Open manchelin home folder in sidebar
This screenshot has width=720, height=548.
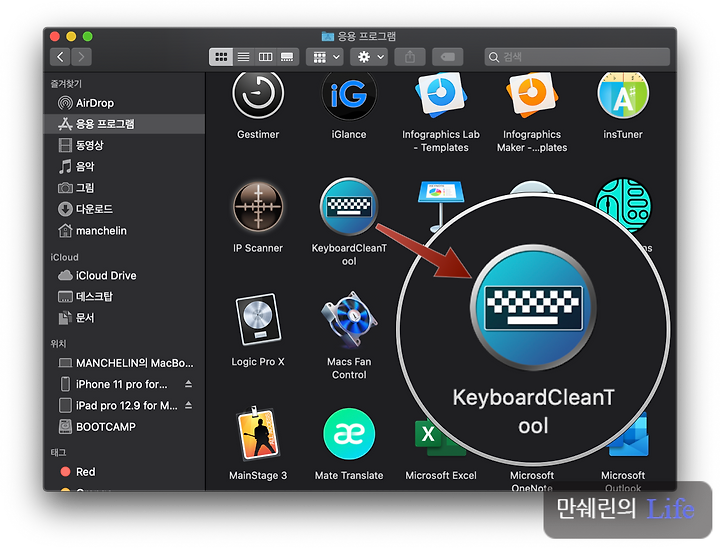[124, 231]
